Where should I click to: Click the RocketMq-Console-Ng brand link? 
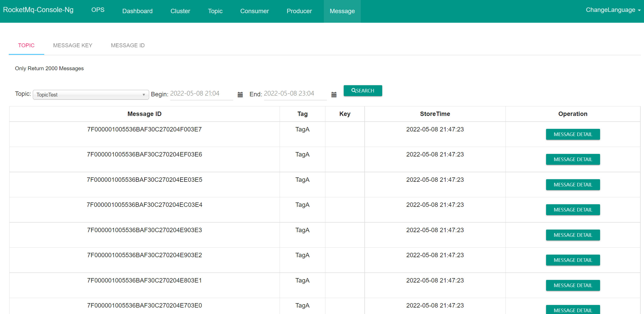[x=38, y=10]
